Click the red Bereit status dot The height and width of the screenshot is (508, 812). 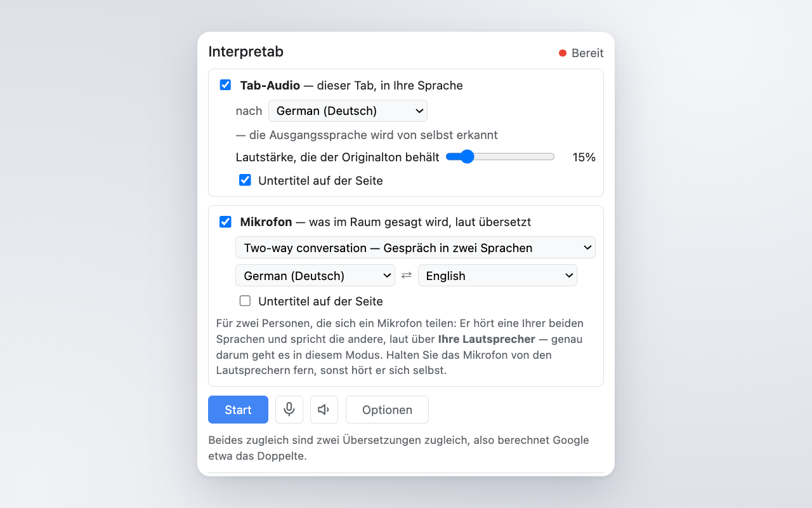pyautogui.click(x=563, y=53)
